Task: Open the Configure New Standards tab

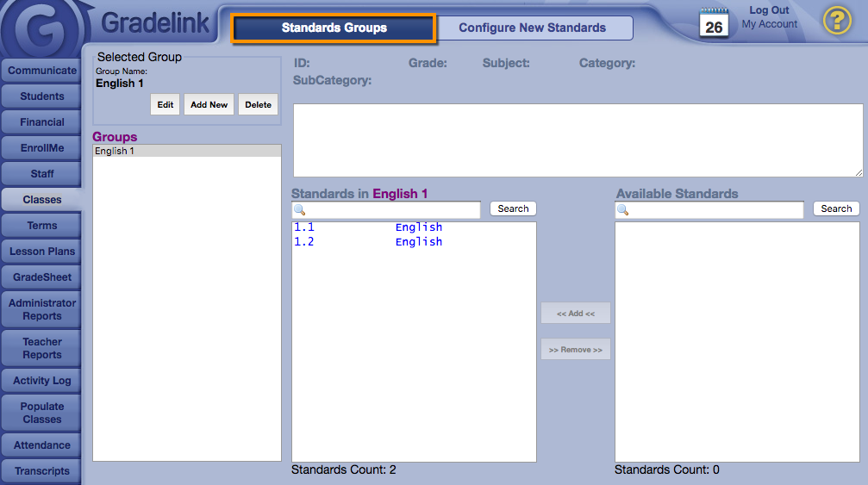Action: (532, 28)
